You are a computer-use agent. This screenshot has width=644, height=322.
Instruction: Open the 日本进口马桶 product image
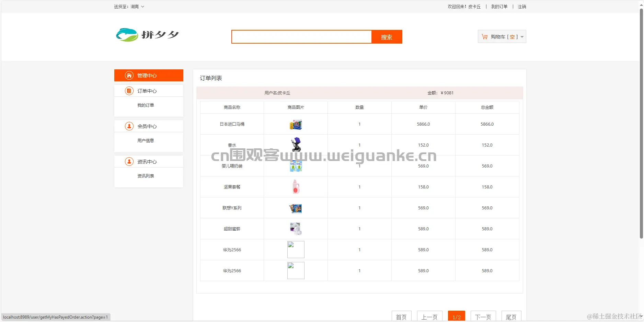point(296,124)
